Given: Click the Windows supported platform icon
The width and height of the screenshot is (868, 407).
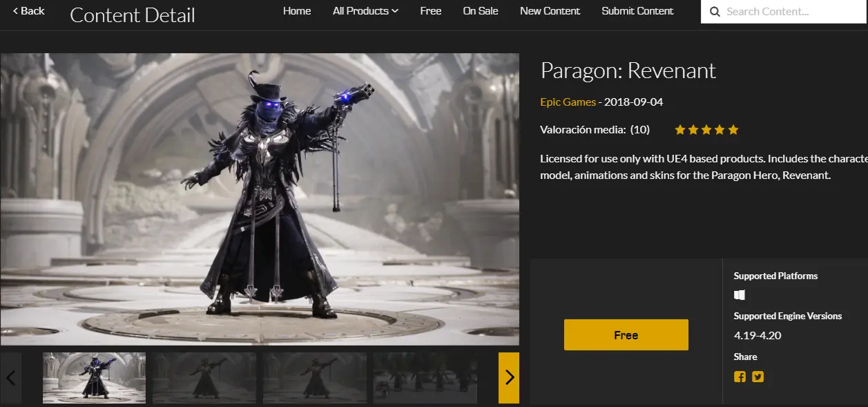Looking at the screenshot, I should (x=740, y=295).
